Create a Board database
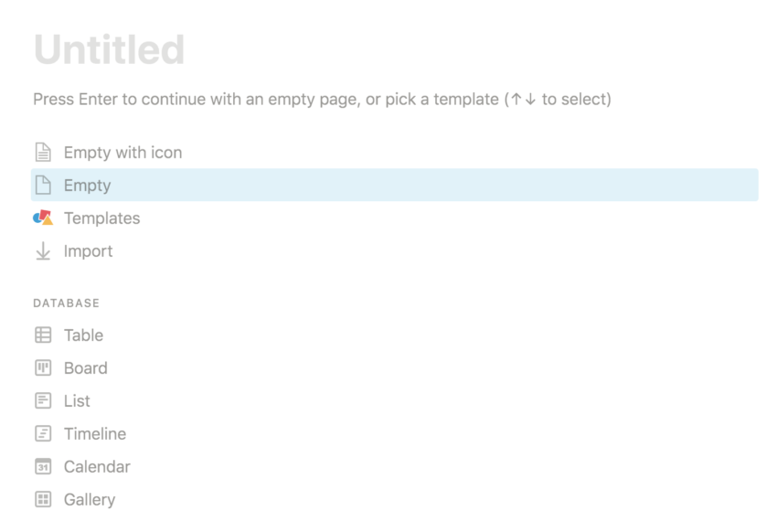Screen dimensions: 777x532 coord(85,368)
